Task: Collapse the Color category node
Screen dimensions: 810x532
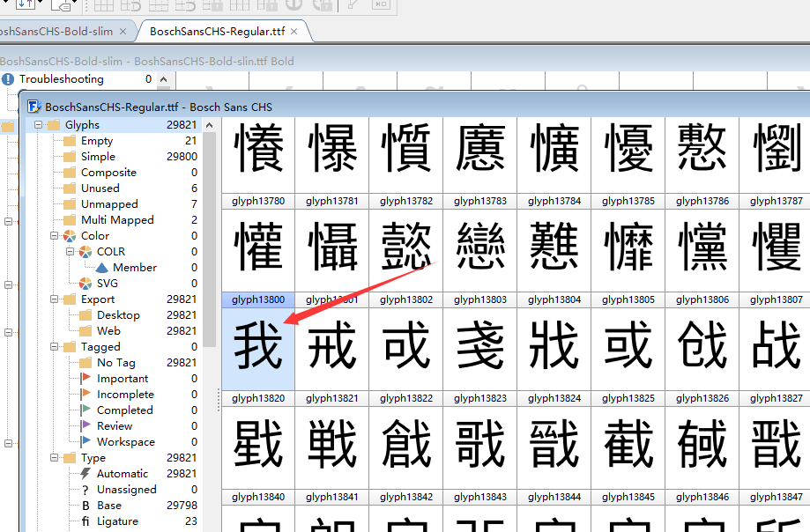Action: (55, 236)
